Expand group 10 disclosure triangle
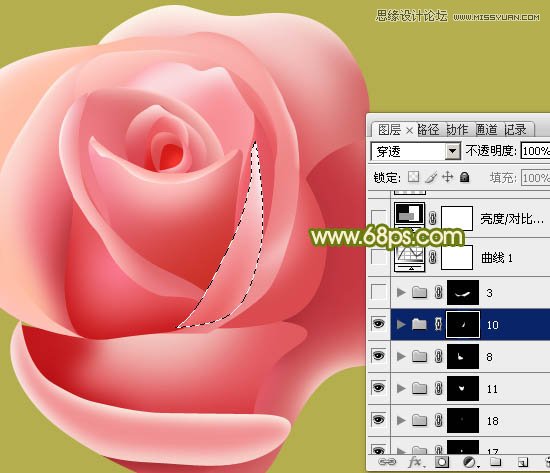This screenshot has width=550, height=473. pyautogui.click(x=400, y=325)
